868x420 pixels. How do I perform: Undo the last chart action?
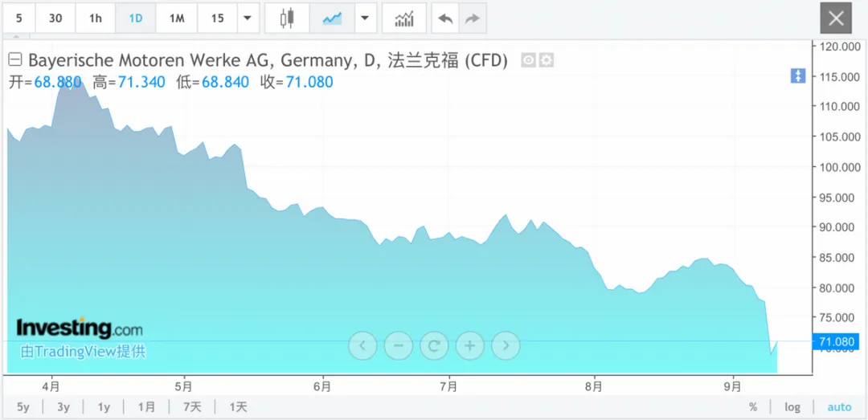click(445, 18)
